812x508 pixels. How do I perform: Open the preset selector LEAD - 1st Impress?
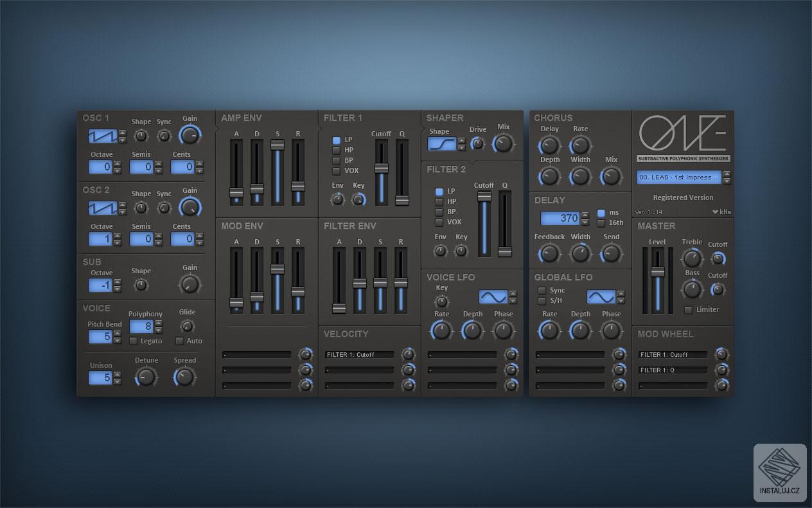(x=679, y=177)
